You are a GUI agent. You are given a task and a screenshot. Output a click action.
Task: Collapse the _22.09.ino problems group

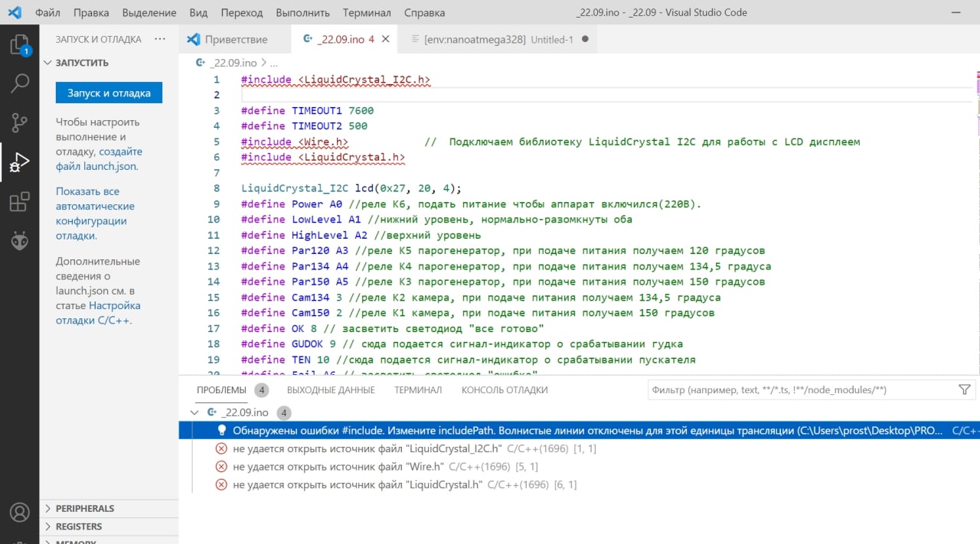[x=194, y=412]
